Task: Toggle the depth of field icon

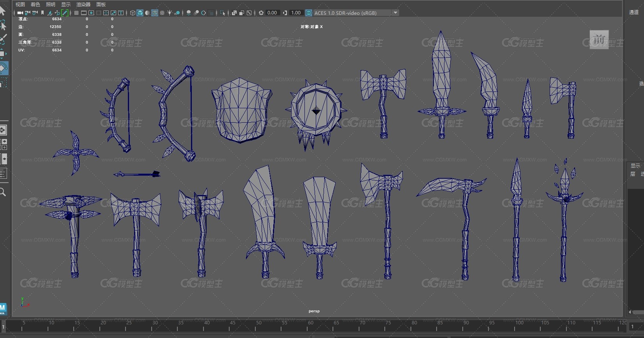Action: (211, 13)
